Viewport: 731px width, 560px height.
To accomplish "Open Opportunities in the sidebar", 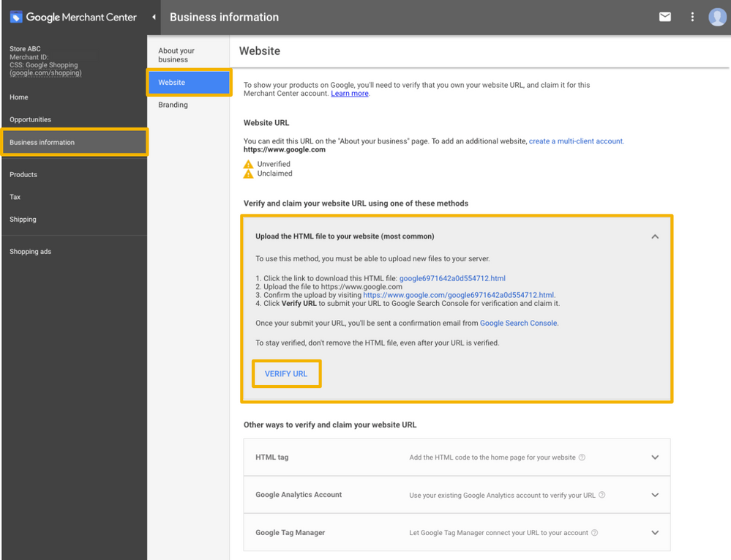I will pos(30,119).
